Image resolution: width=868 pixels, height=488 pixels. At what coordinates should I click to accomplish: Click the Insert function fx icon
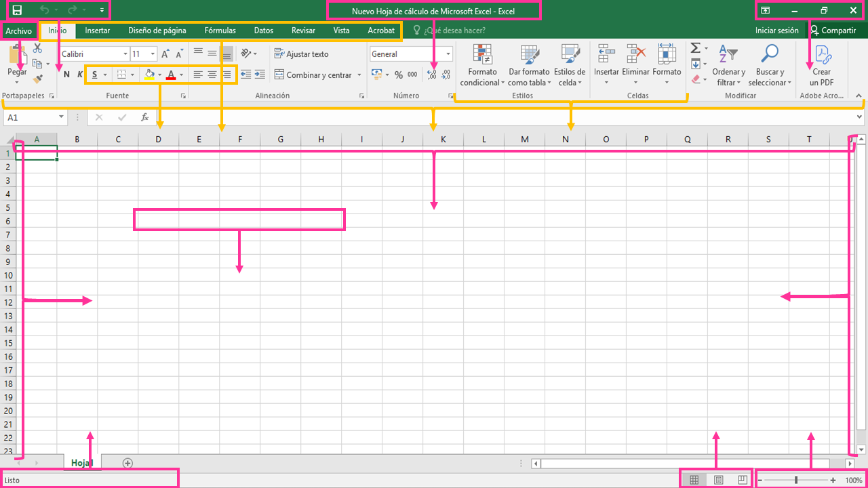pyautogui.click(x=144, y=117)
